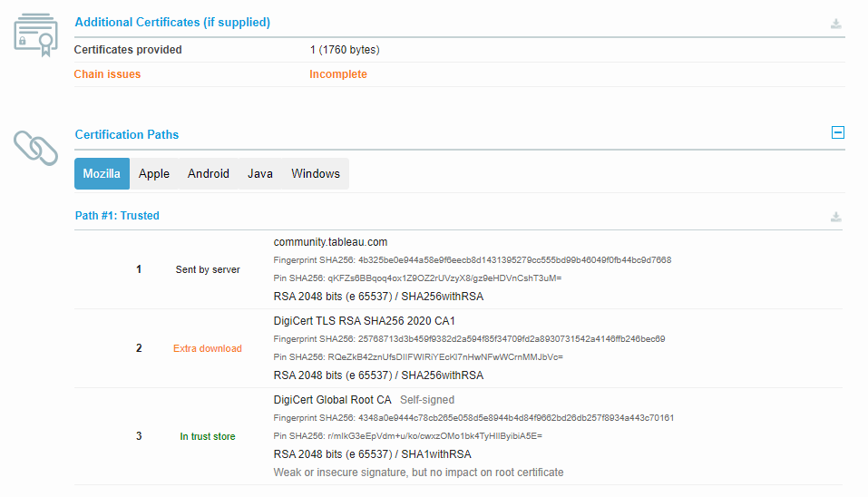The height and width of the screenshot is (497, 868).
Task: Click the In trust store label
Action: coord(208,436)
